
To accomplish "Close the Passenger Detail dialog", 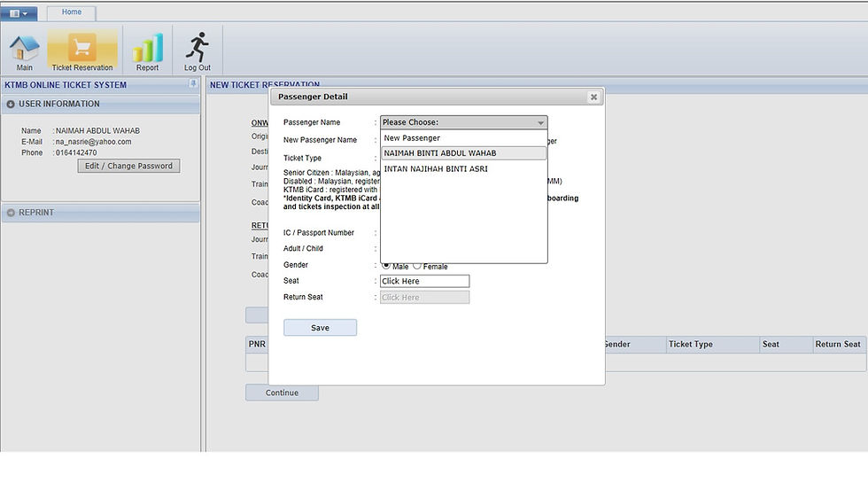I will tap(593, 97).
